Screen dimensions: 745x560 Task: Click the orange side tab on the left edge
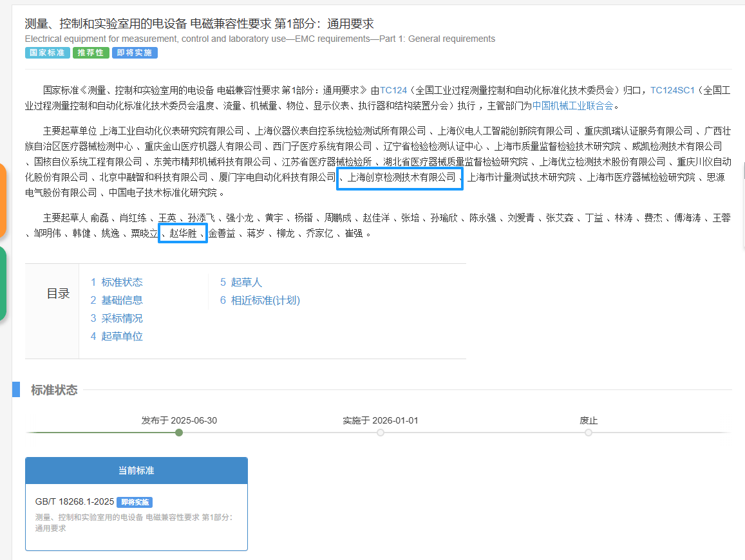click(x=3, y=201)
